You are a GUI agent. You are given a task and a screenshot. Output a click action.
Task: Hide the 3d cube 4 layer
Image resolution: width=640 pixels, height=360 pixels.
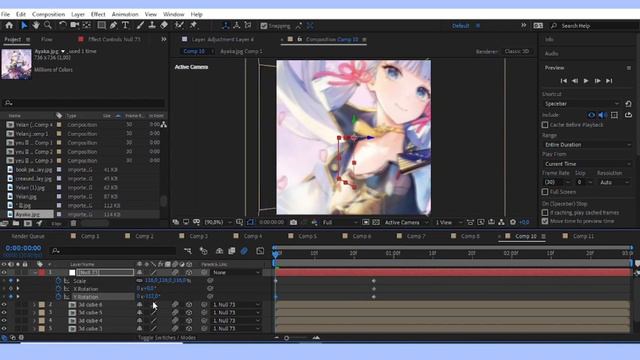4,320
